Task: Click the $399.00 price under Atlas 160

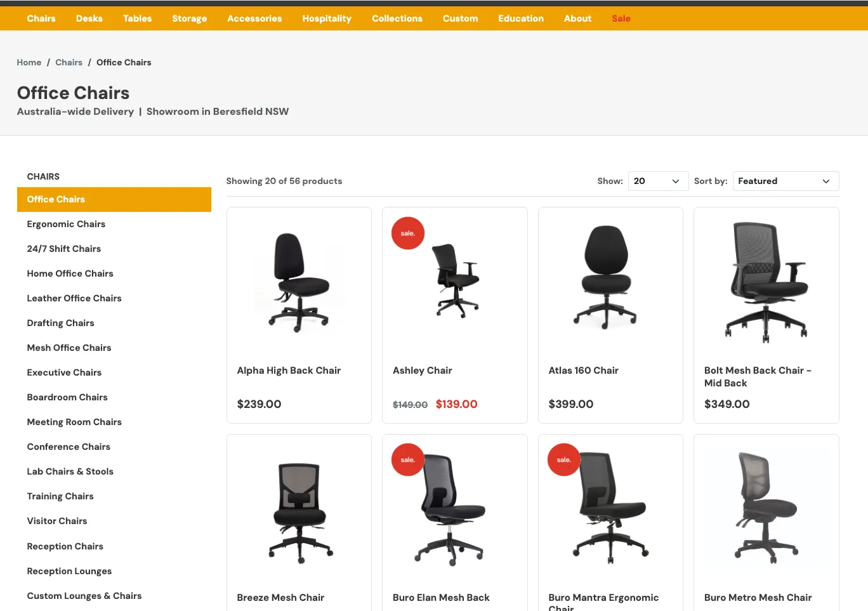Action: 570,404
